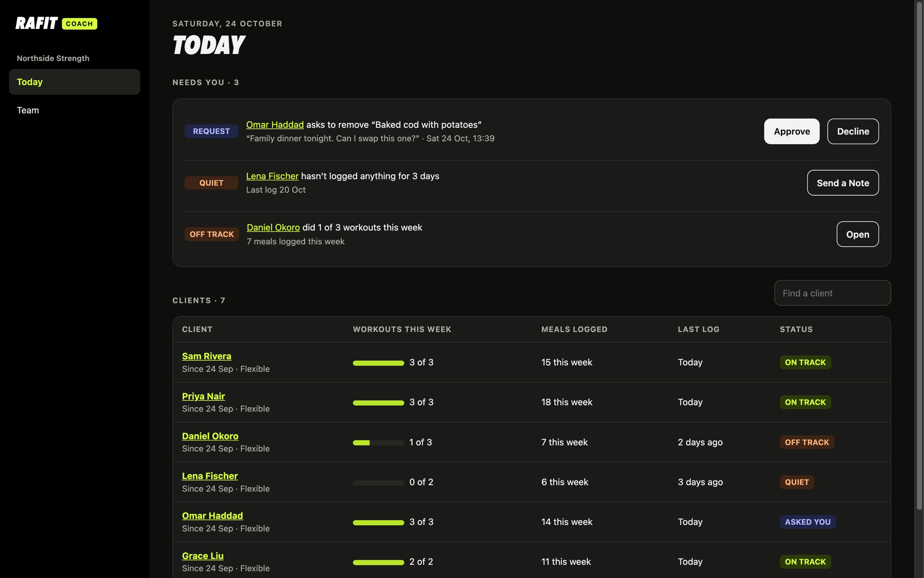Click Grace Liu's ON TRACK status badge
The image size is (924, 578).
pyautogui.click(x=805, y=561)
